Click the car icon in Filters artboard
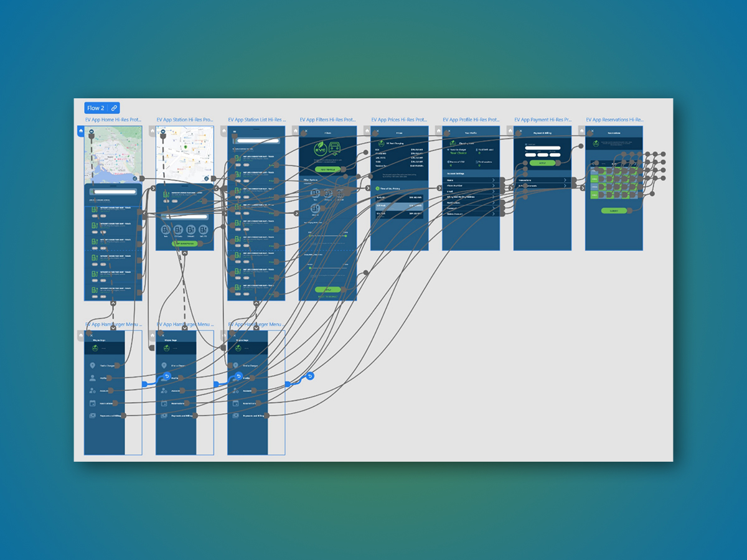 coord(334,149)
